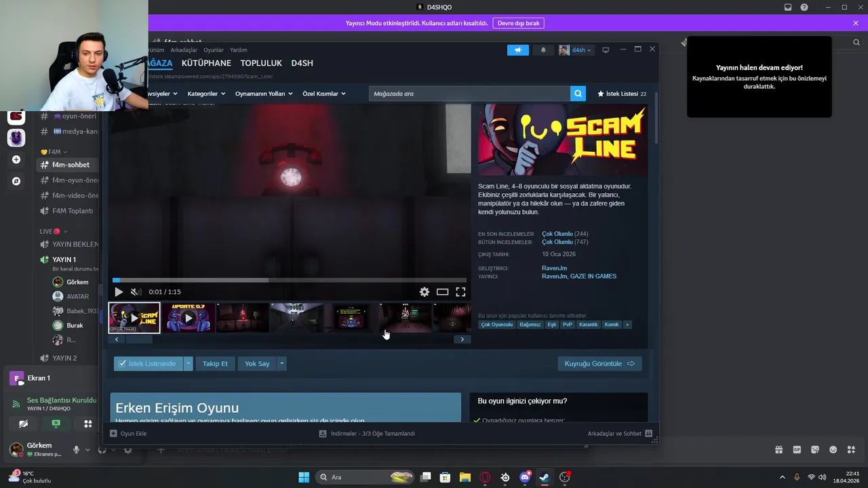Collapse the F4M category in Discord

click(x=54, y=152)
